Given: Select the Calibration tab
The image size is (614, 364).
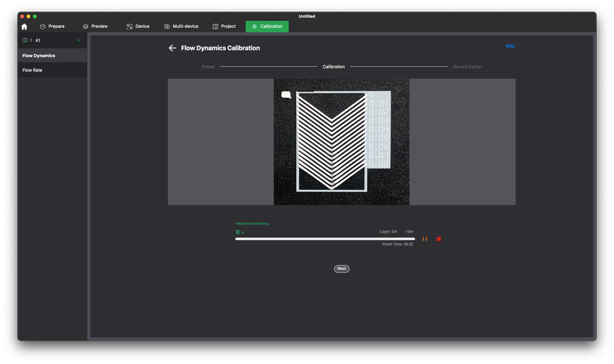Looking at the screenshot, I should tap(267, 26).
